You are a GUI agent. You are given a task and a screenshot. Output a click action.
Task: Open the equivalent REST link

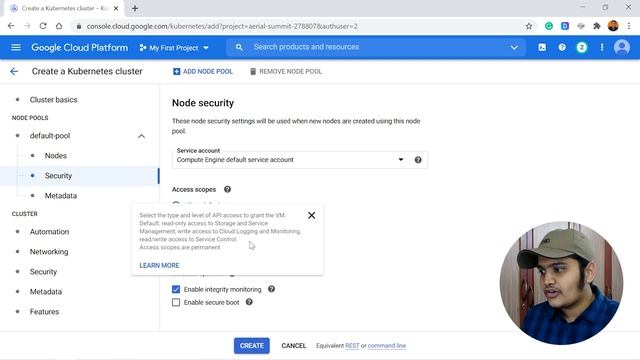pyautogui.click(x=352, y=346)
